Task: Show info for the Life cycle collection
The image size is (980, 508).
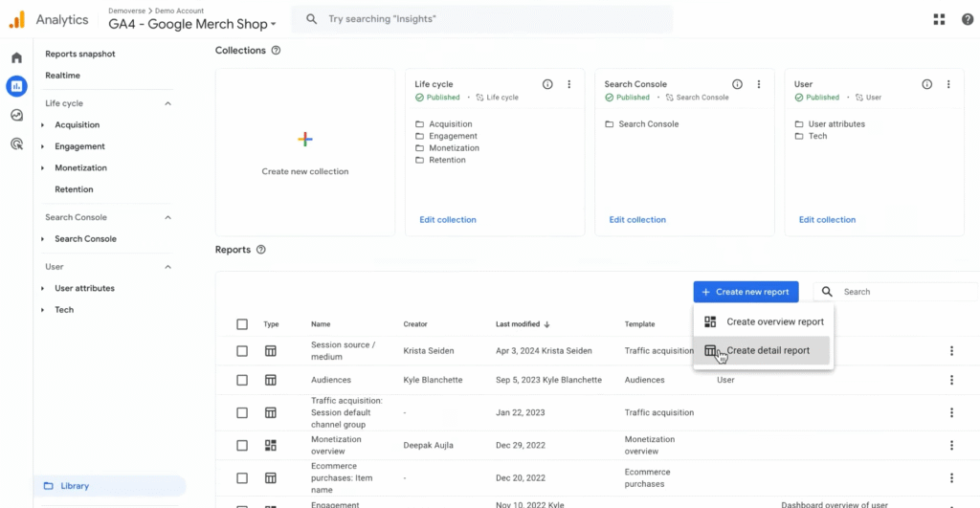Action: [x=547, y=84]
